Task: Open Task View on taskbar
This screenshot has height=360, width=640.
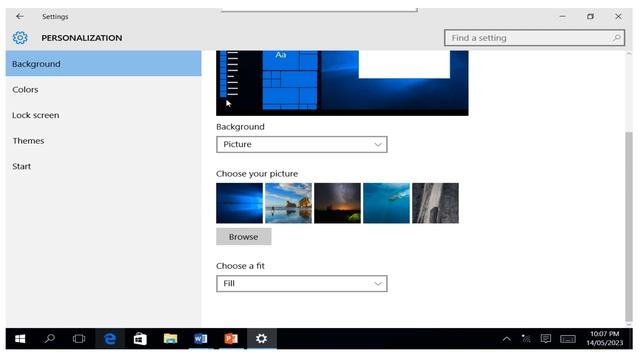Action: point(79,339)
